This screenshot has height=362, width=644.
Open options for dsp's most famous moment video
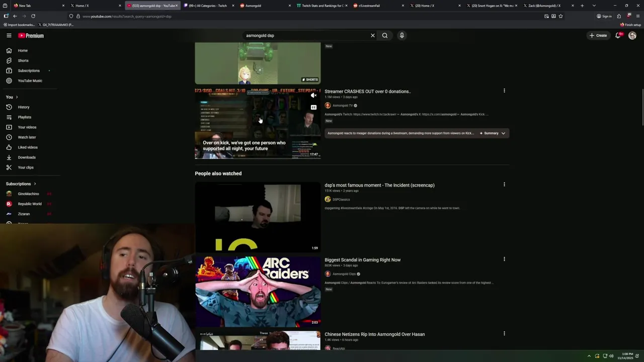[x=504, y=185]
